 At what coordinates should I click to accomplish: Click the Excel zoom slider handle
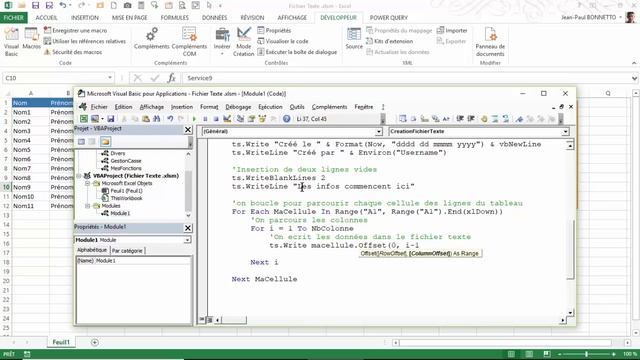(x=587, y=354)
